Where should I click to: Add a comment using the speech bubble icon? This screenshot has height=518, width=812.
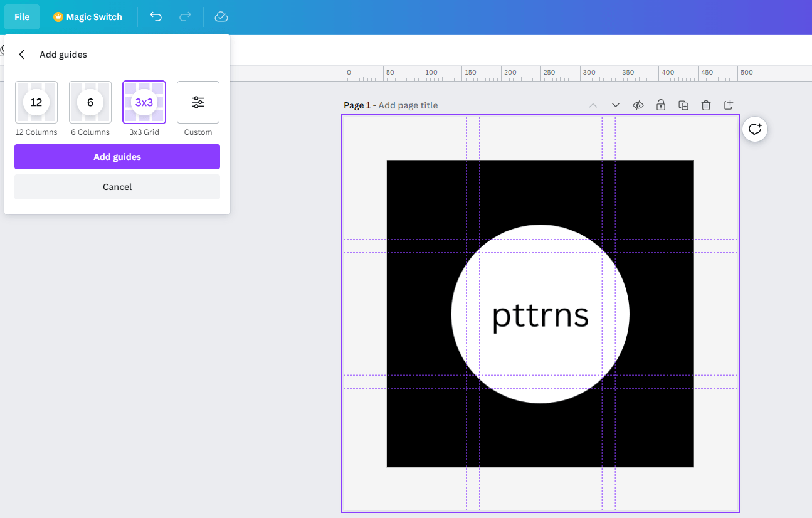pyautogui.click(x=754, y=129)
